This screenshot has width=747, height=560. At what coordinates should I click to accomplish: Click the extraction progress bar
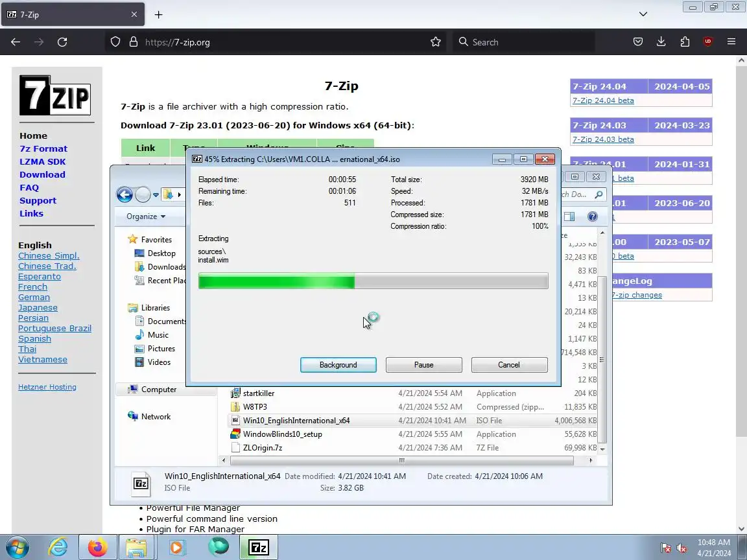373,281
